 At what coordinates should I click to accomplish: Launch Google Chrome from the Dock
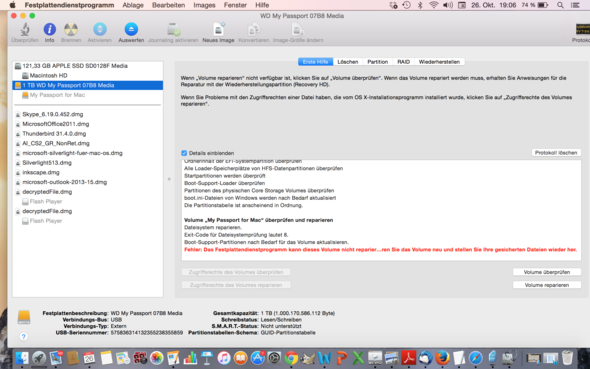coord(291,358)
